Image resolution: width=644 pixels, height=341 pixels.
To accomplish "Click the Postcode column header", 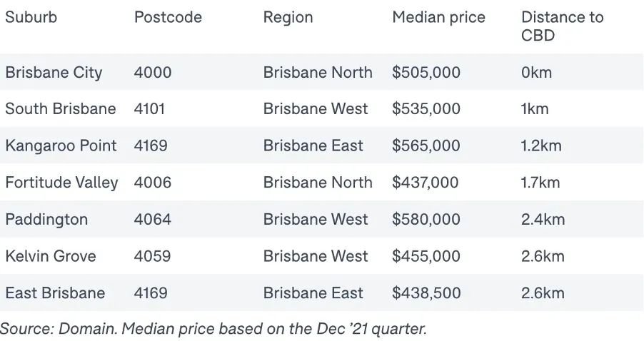I will click(x=168, y=17).
